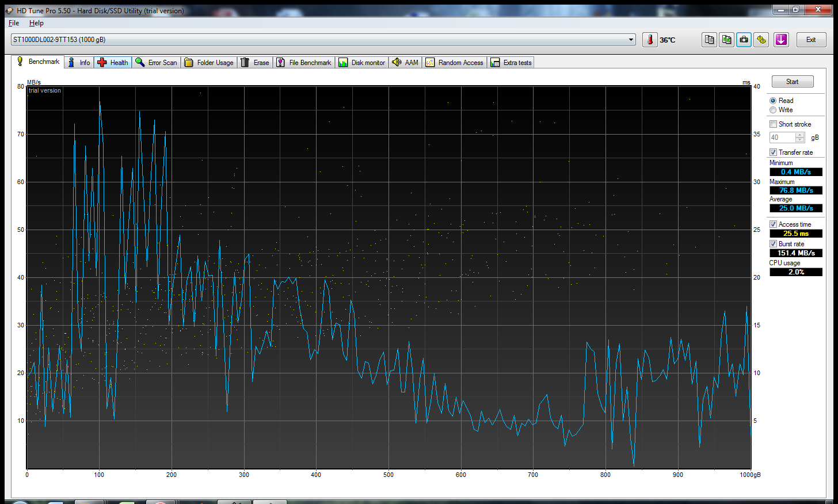
Task: Click the thermometer temperature icon
Action: (650, 40)
